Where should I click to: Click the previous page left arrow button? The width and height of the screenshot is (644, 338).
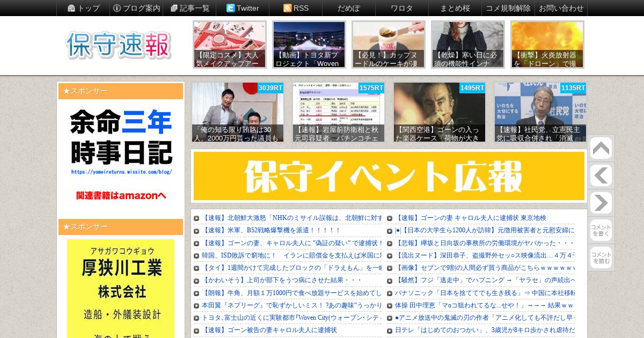tap(601, 176)
